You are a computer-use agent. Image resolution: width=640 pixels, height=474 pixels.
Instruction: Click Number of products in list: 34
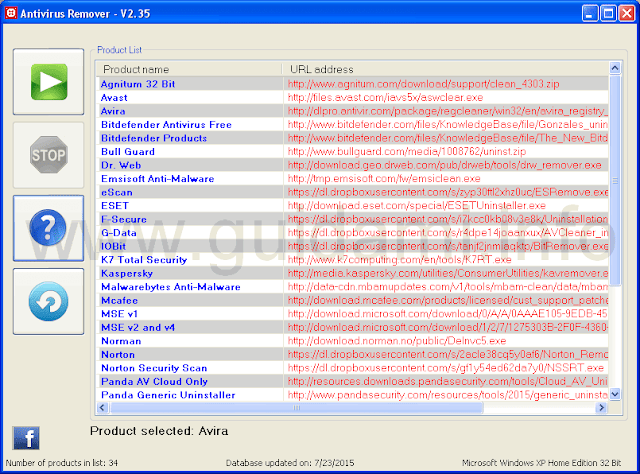pyautogui.click(x=62, y=463)
